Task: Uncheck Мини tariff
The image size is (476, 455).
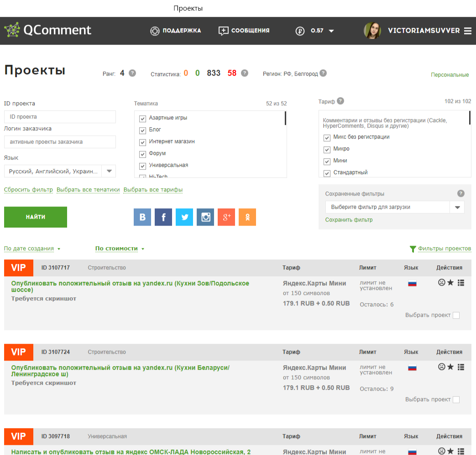Action: [327, 161]
